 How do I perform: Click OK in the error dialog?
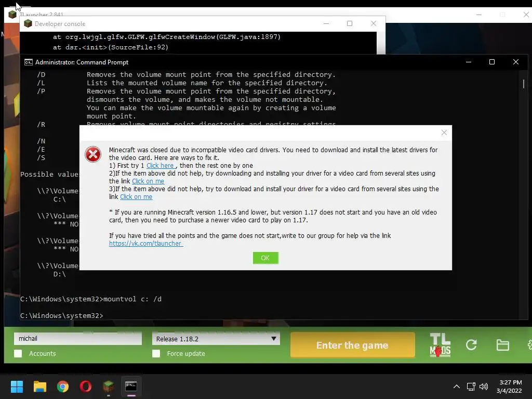[265, 258]
